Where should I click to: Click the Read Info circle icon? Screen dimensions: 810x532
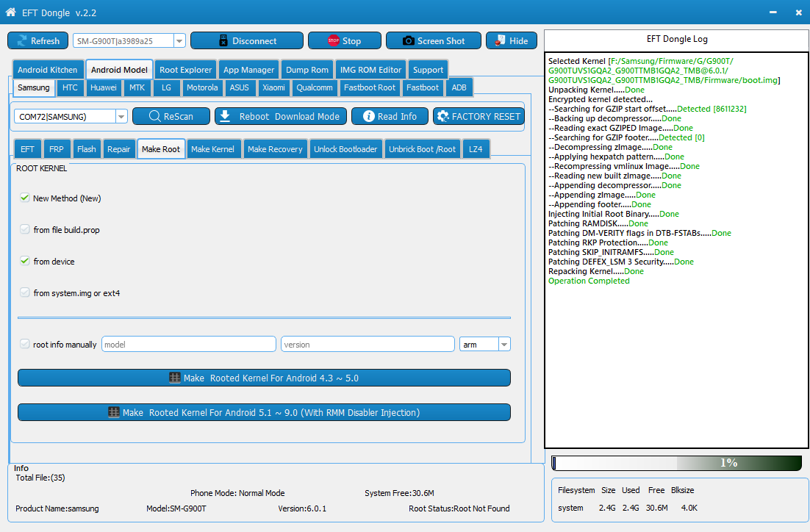(368, 116)
